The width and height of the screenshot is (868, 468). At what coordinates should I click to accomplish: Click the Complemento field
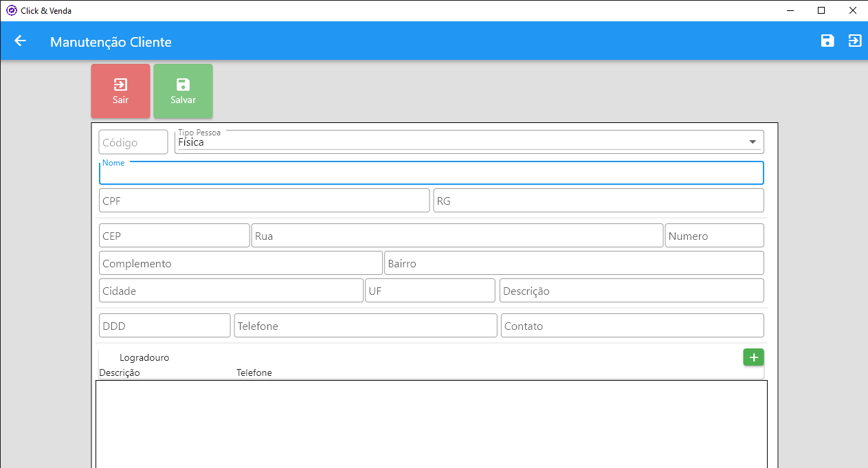(241, 263)
